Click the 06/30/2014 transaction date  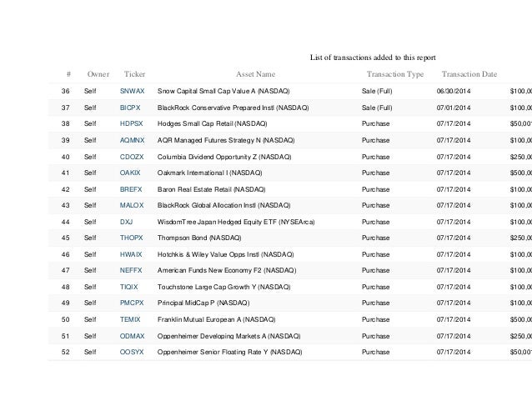coord(454,91)
